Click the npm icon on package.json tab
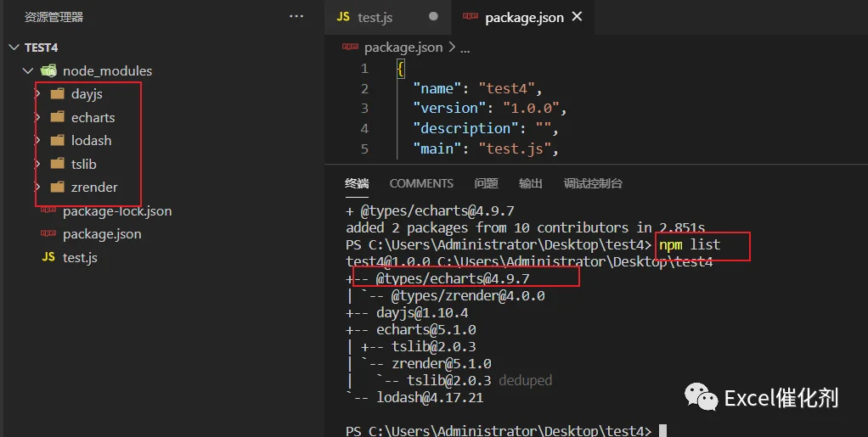The width and height of the screenshot is (868, 437). pyautogui.click(x=471, y=17)
